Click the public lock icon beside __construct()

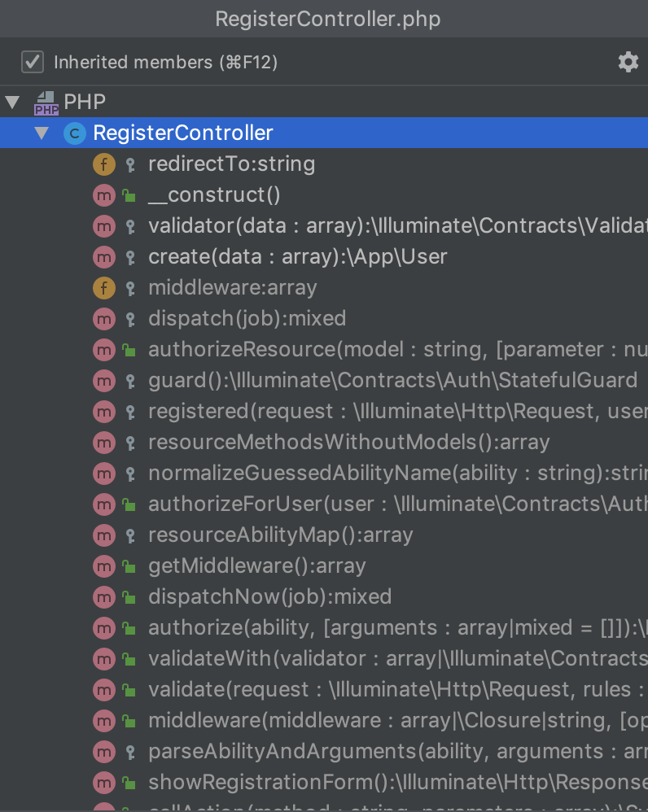(x=129, y=195)
